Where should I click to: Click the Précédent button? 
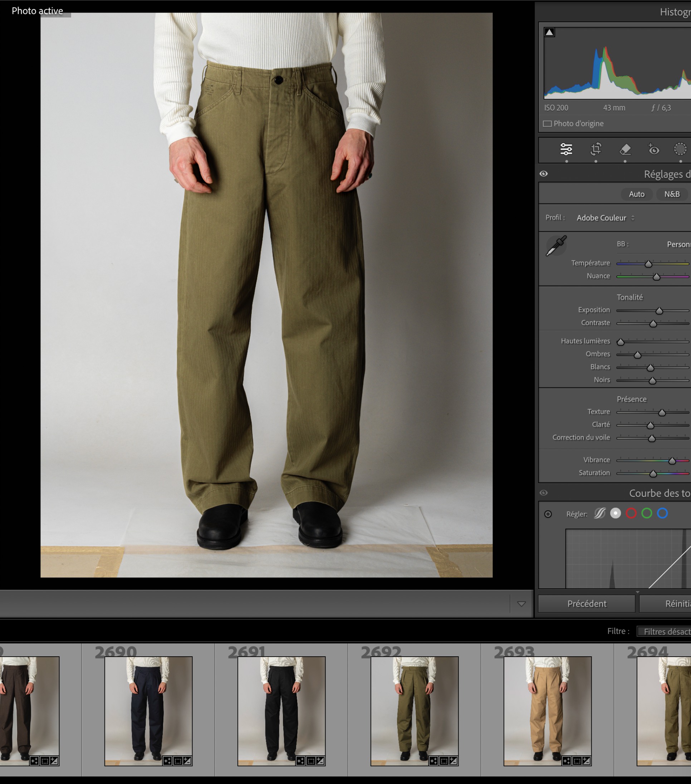click(x=586, y=604)
